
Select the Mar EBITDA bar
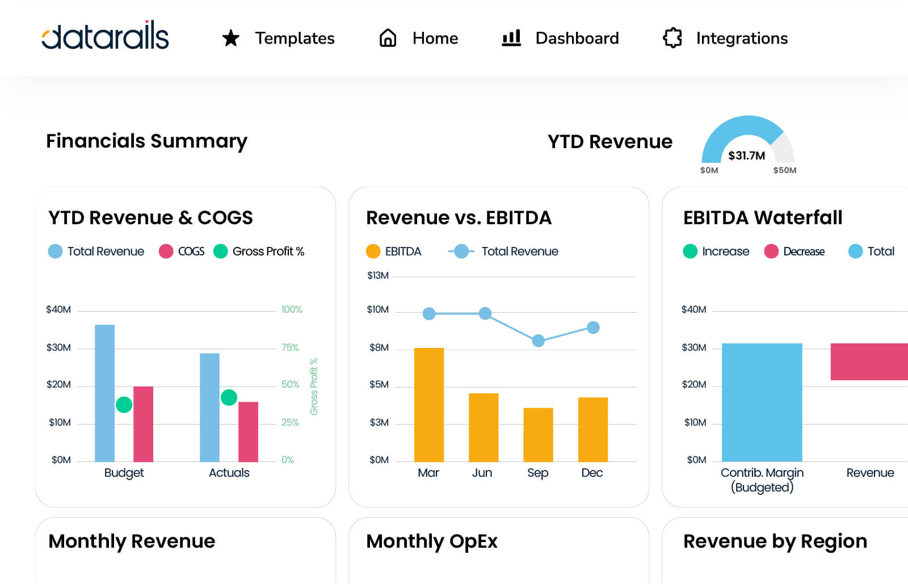429,404
